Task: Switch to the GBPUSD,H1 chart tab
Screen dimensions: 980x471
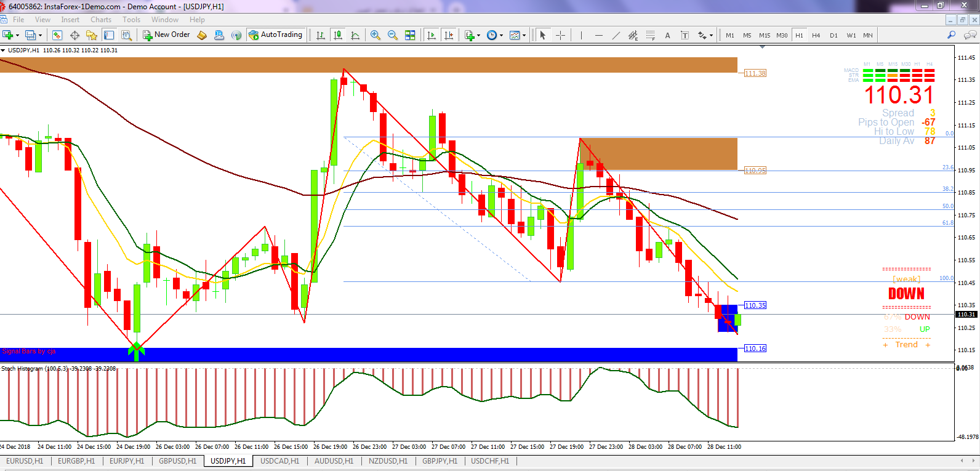Action: [x=177, y=461]
